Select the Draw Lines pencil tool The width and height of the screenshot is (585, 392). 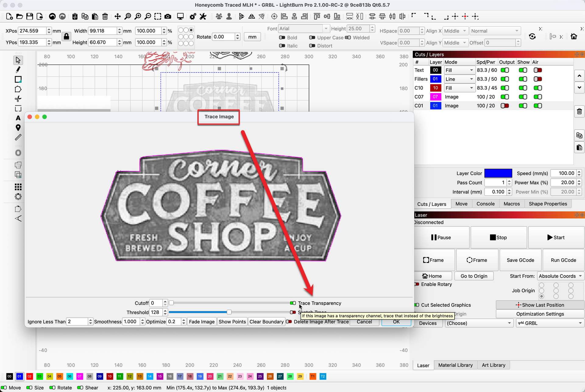18,70
